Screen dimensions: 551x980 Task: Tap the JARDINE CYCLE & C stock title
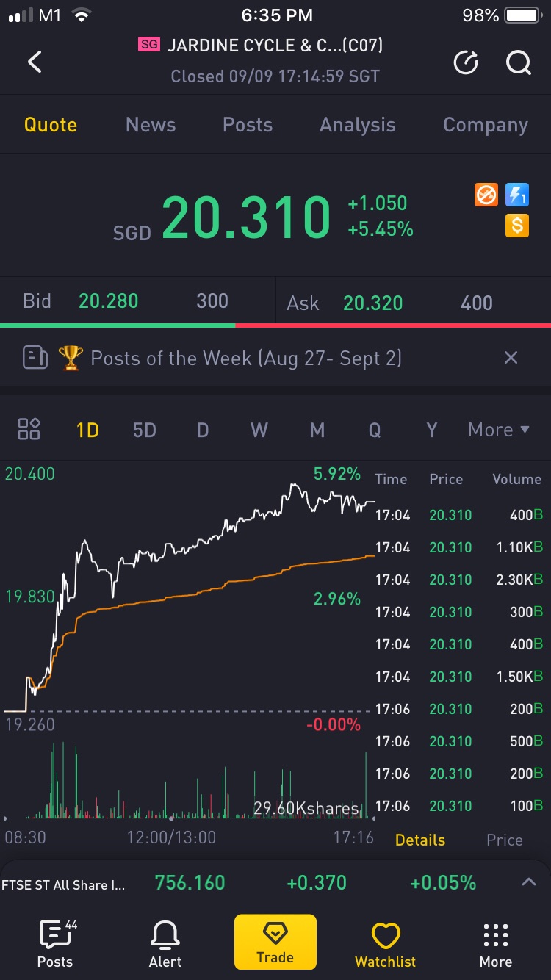[275, 46]
